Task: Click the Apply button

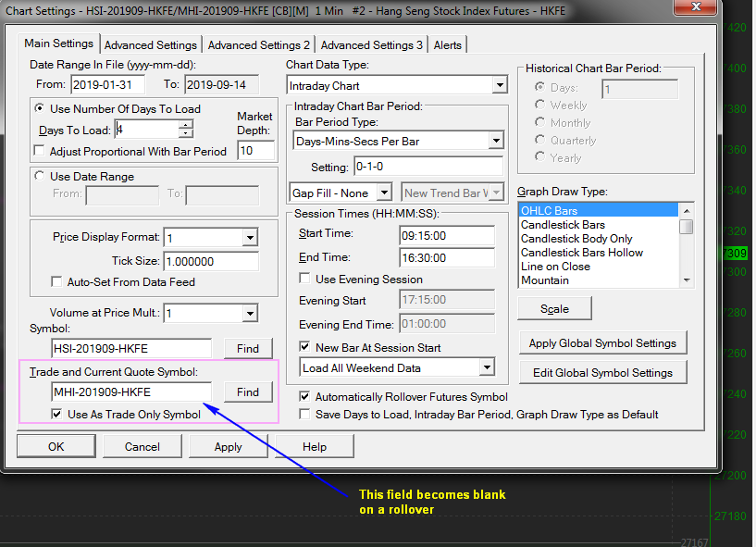Action: (x=228, y=446)
